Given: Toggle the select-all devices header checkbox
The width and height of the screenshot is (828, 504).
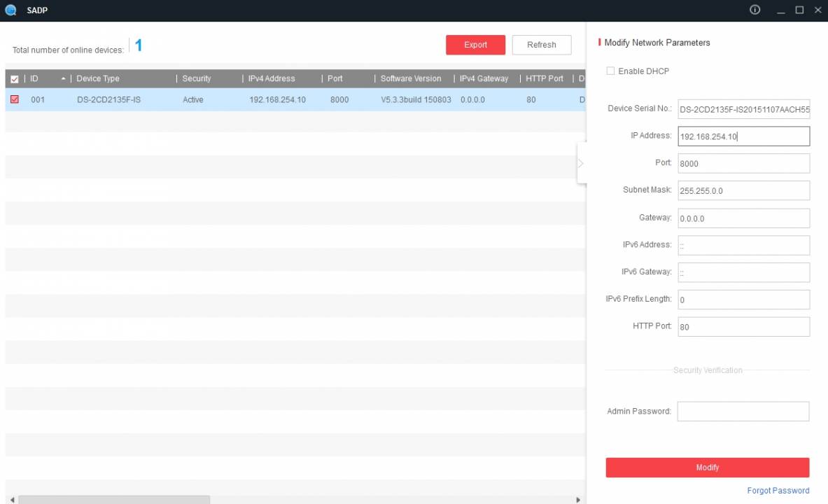Looking at the screenshot, I should pyautogui.click(x=15, y=79).
